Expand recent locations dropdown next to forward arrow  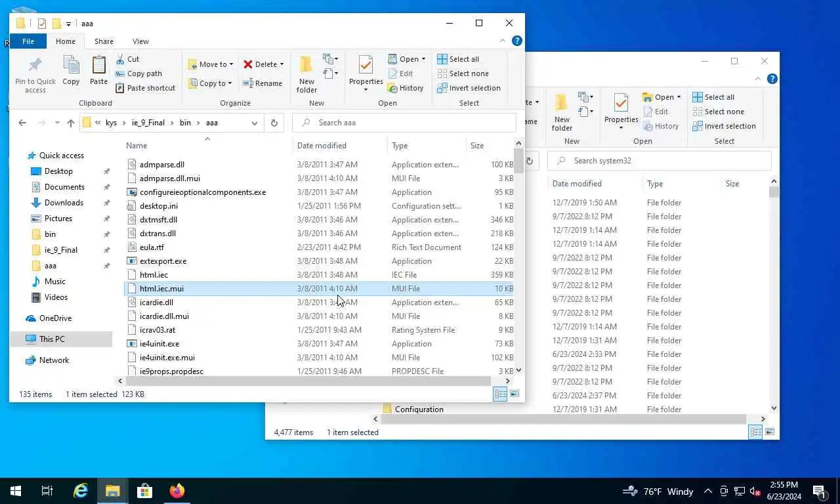(57, 123)
